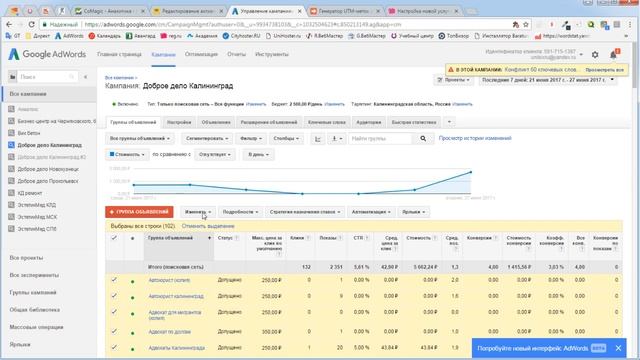Uncheck the Адвокат по долгам row checkbox
This screenshot has height=360, width=640.
click(114, 331)
